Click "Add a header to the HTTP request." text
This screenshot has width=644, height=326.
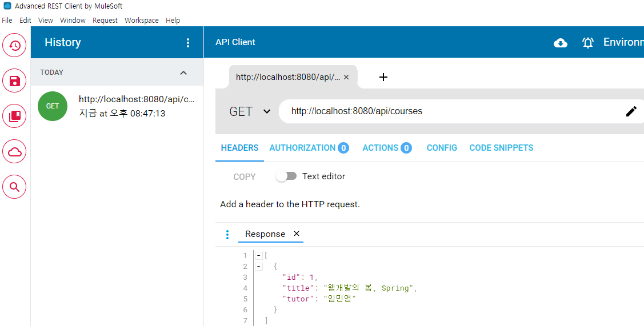tap(290, 204)
